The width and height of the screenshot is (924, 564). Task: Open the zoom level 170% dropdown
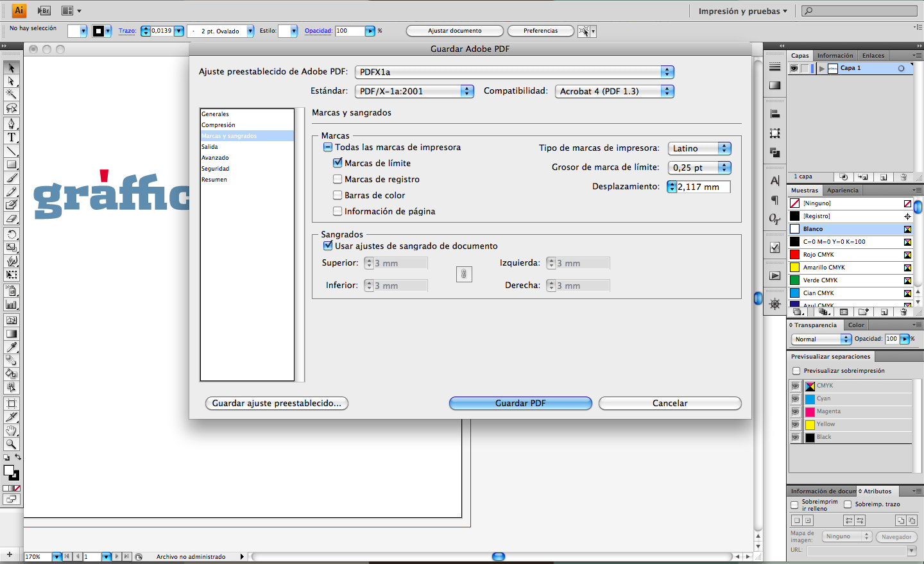(57, 556)
